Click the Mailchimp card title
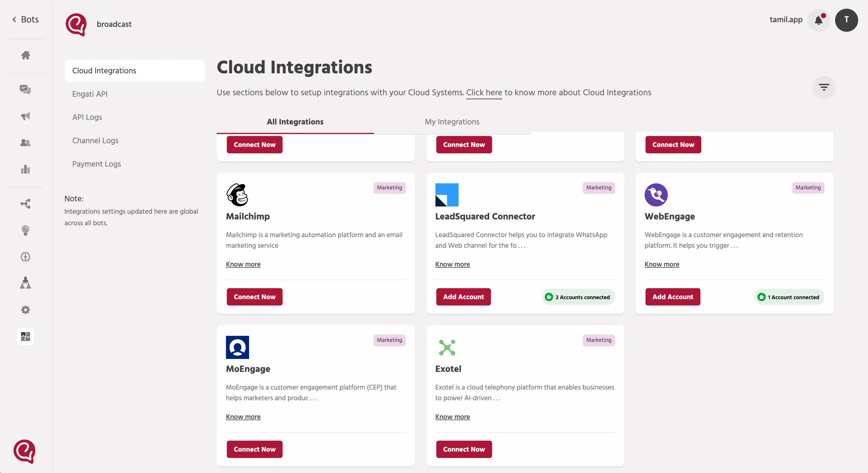The width and height of the screenshot is (868, 473). [248, 217]
